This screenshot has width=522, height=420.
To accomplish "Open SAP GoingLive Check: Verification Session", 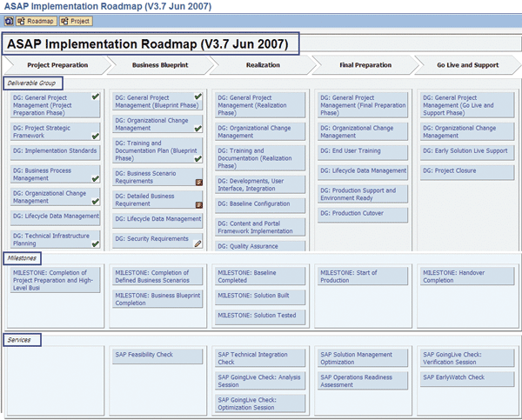I will tap(467, 358).
